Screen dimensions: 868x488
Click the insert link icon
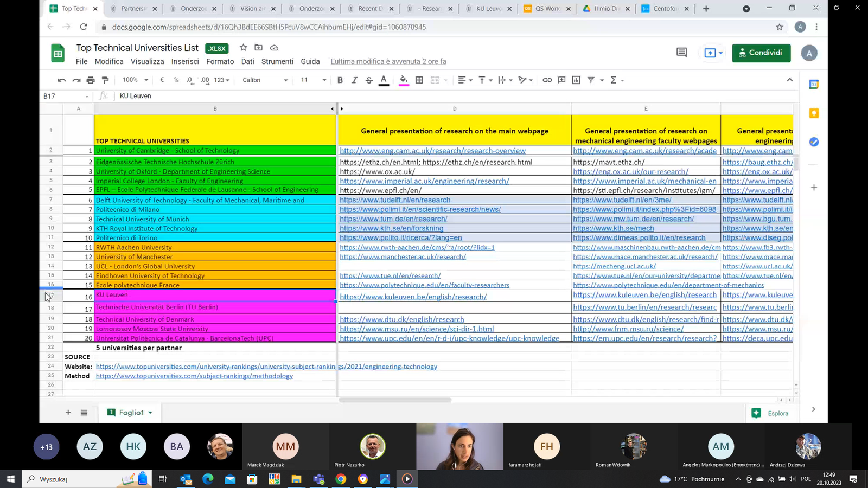(x=547, y=80)
